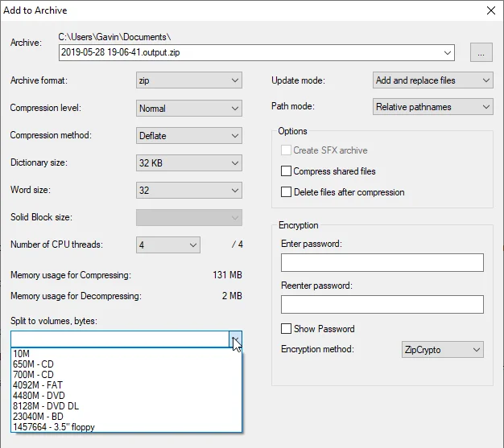This screenshot has width=504, height=448.
Task: Pick the 1457664 - 3.5" floppy option
Action: pyautogui.click(x=126, y=427)
